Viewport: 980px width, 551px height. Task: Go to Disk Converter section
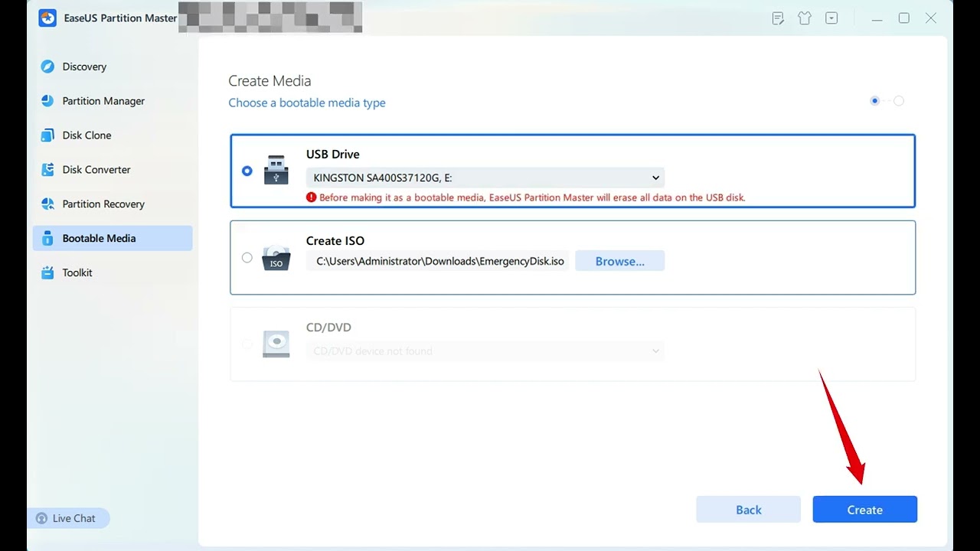tap(113, 170)
